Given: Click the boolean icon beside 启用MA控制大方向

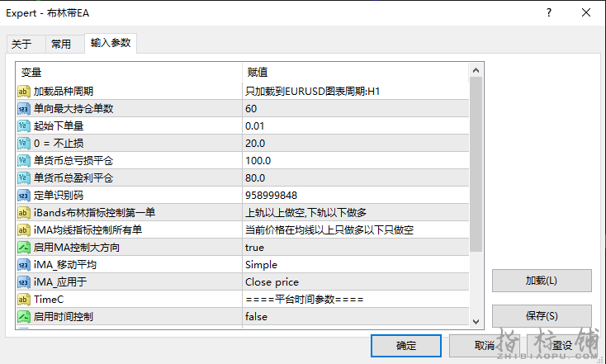Looking at the screenshot, I should pos(24,248).
